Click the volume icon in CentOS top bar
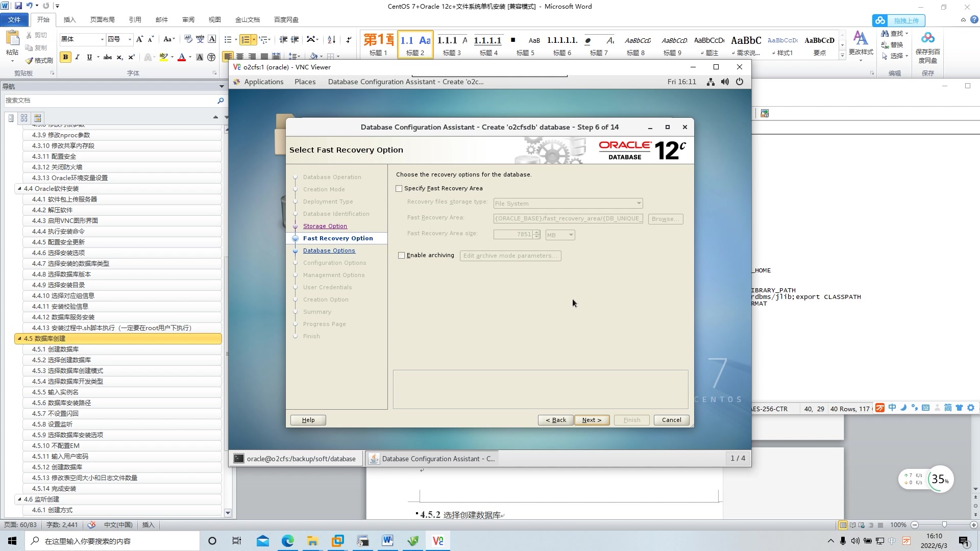The image size is (980, 551). coord(725,82)
